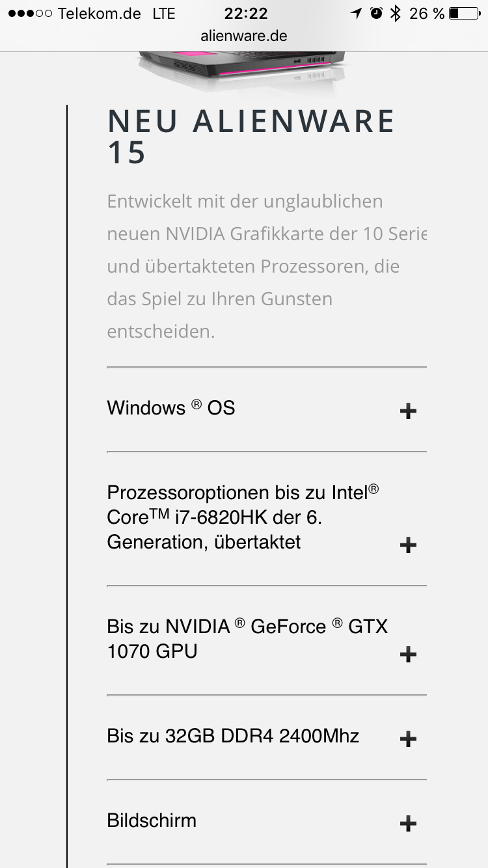Click the plus icon beside Windows OS
Screen dimensions: 488x868
408,411
